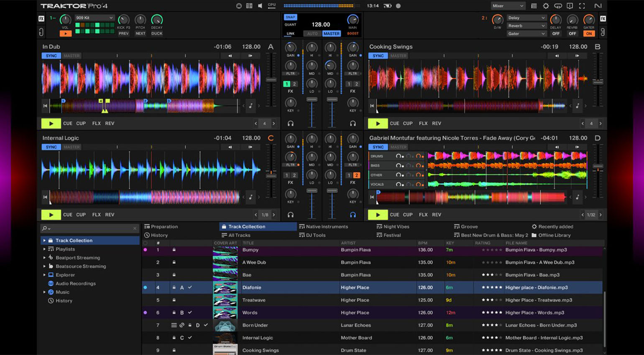Image resolution: width=644 pixels, height=355 pixels.
Task: Click the metronome icon in the header
Action: pos(239,6)
